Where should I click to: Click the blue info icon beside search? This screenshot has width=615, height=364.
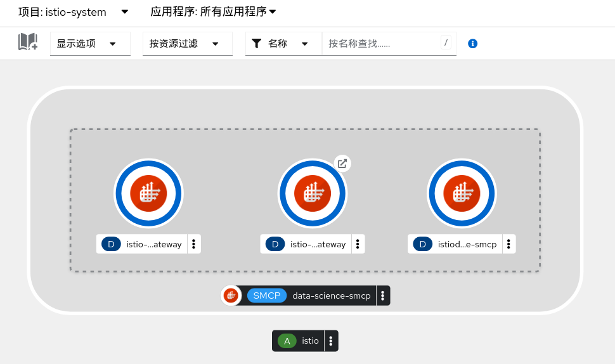(x=472, y=44)
